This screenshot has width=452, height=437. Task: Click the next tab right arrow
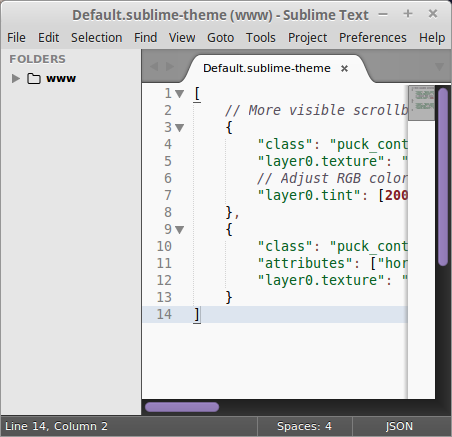(170, 66)
